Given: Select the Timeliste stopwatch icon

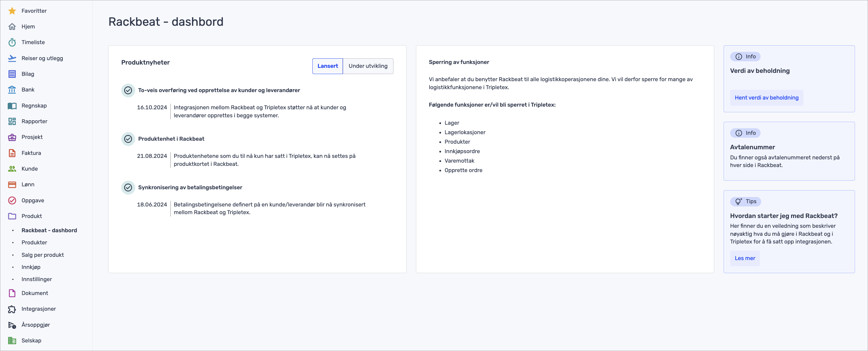Looking at the screenshot, I should (x=12, y=42).
